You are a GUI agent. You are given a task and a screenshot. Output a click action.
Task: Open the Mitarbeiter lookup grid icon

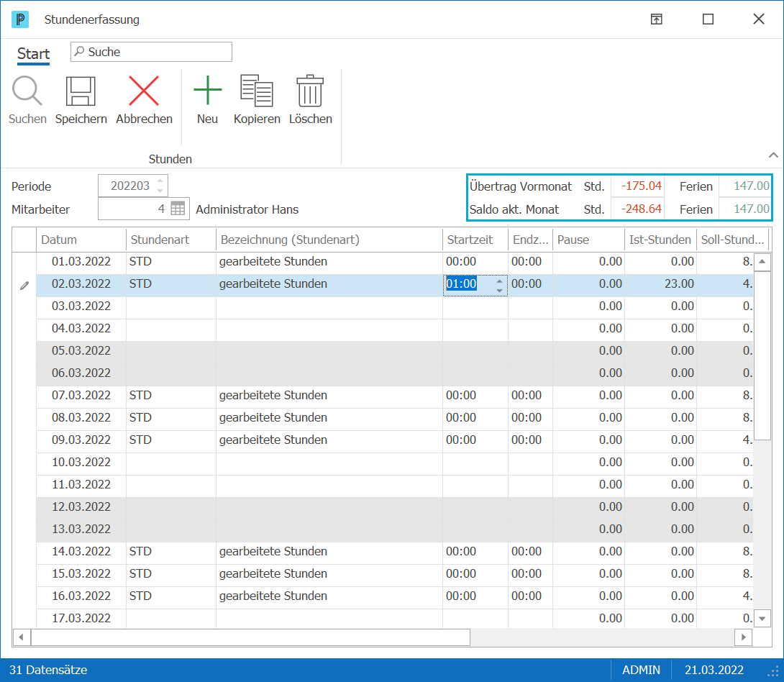178,209
